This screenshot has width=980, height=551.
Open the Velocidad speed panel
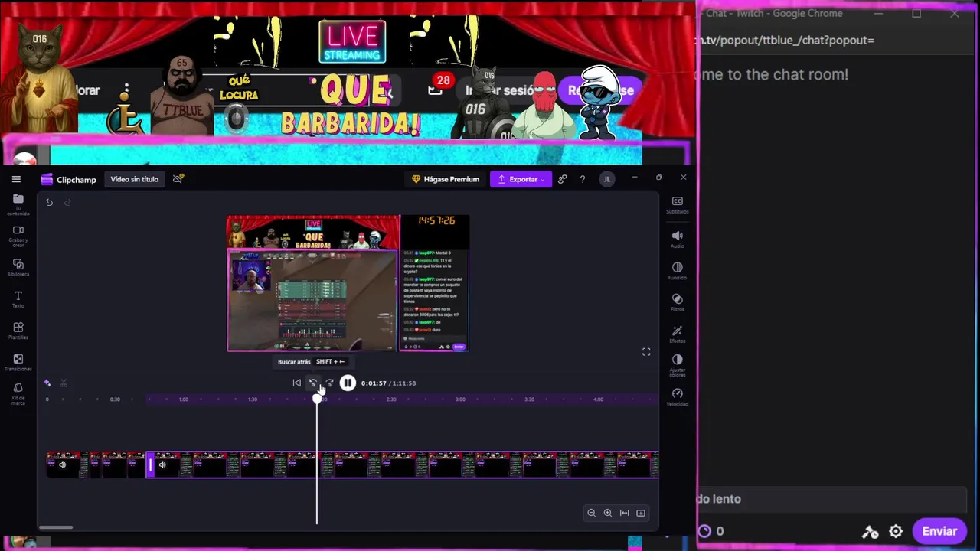point(677,396)
